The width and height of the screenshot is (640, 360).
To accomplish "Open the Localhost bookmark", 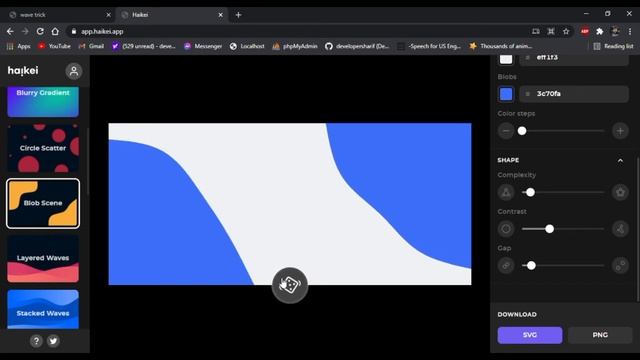I will pyautogui.click(x=247, y=46).
